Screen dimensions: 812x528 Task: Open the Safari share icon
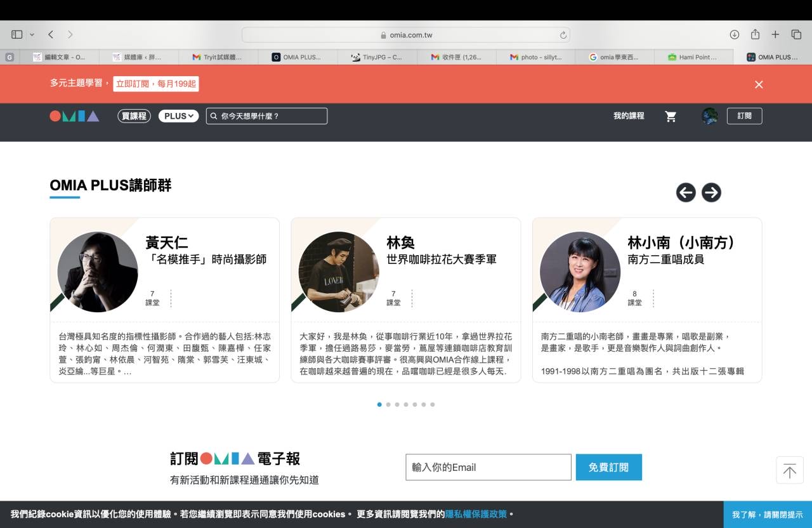coord(755,34)
